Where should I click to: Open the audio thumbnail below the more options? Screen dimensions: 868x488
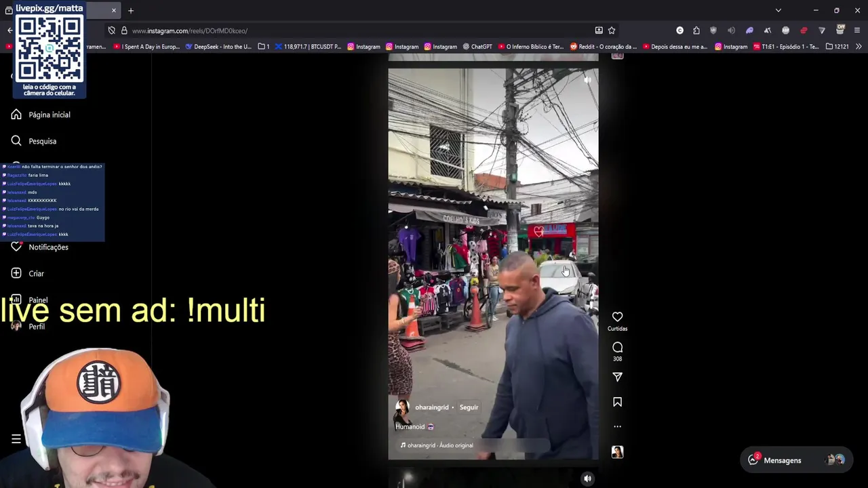[x=617, y=452]
